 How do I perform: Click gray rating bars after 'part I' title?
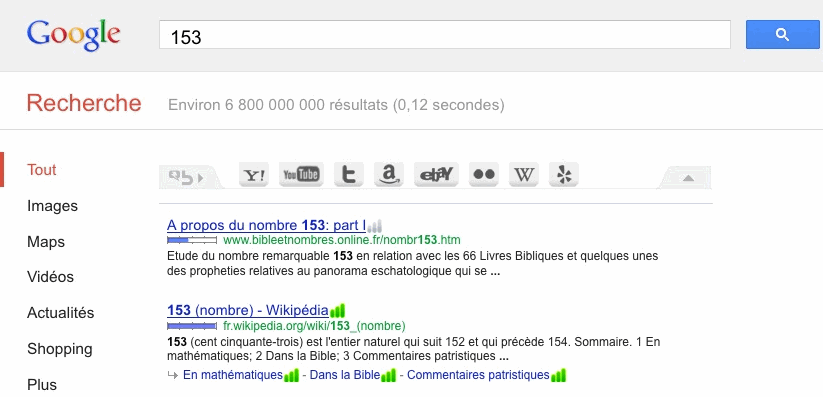375,227
